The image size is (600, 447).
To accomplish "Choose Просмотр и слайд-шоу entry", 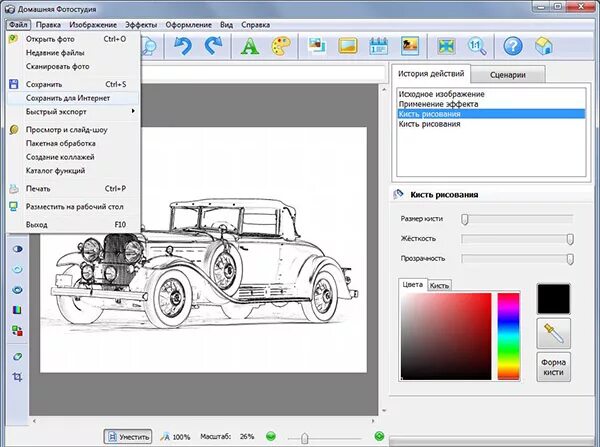I will pos(73,130).
